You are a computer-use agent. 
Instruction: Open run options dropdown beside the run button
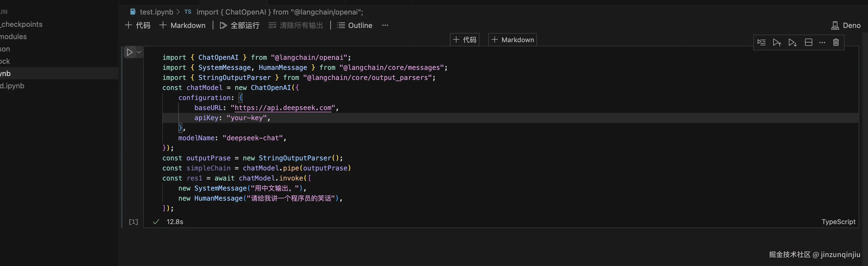[x=139, y=52]
